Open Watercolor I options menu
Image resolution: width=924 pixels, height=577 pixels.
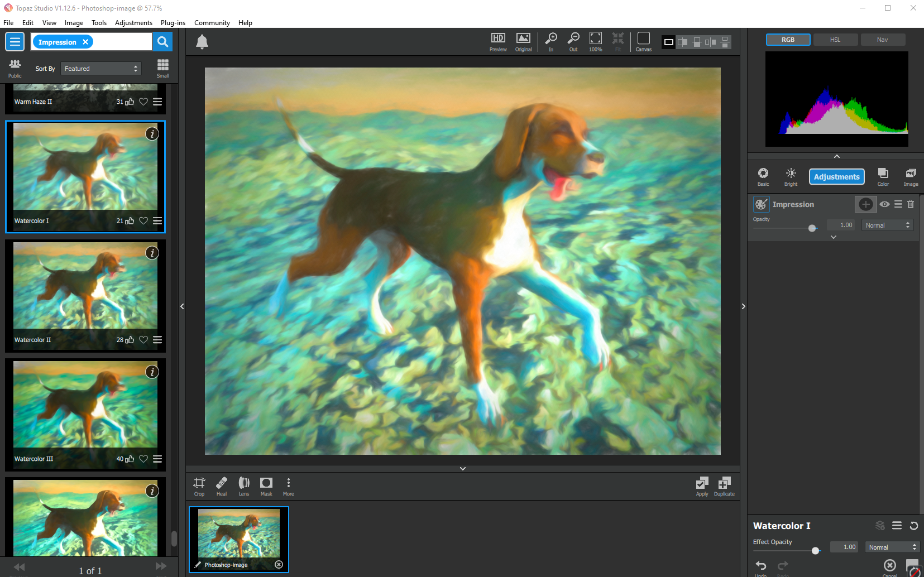[x=157, y=221]
